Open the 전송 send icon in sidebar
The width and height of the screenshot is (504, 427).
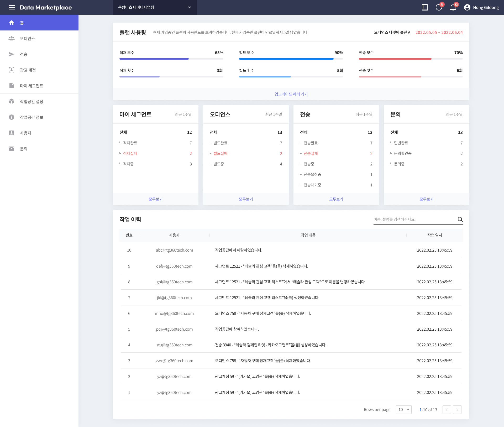pos(12,54)
